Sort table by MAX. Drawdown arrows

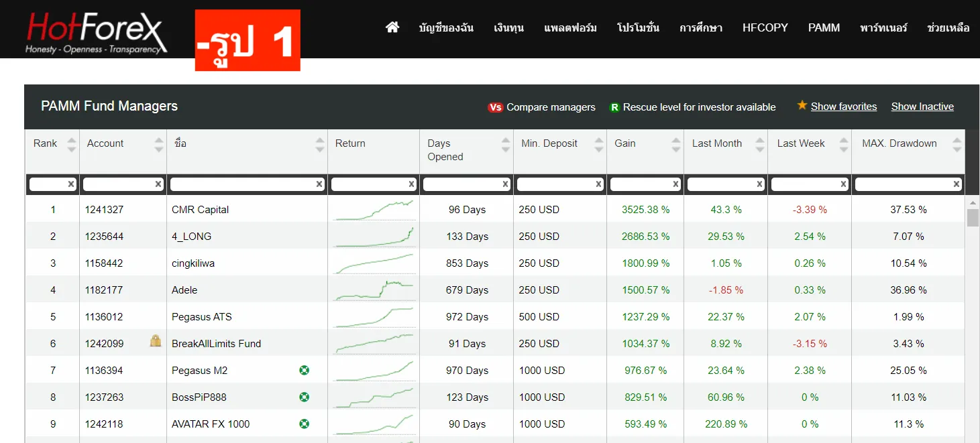pyautogui.click(x=957, y=145)
